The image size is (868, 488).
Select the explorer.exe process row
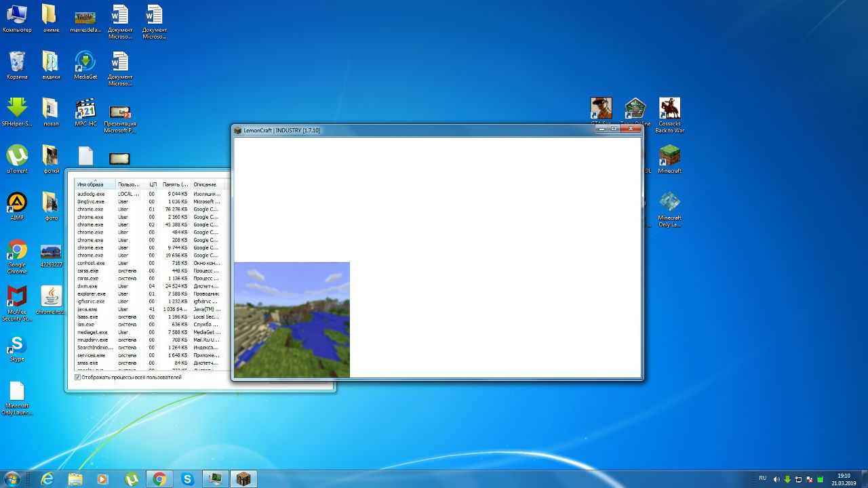point(92,293)
